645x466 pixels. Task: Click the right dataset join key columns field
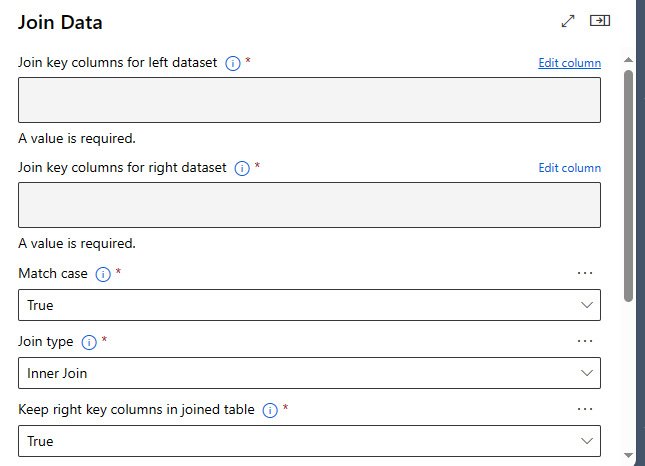click(x=309, y=205)
